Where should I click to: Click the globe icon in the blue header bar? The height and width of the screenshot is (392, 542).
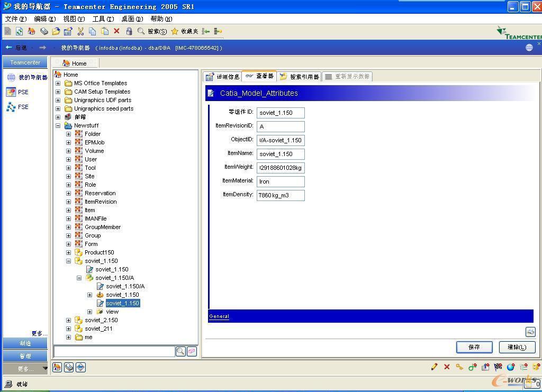529,48
